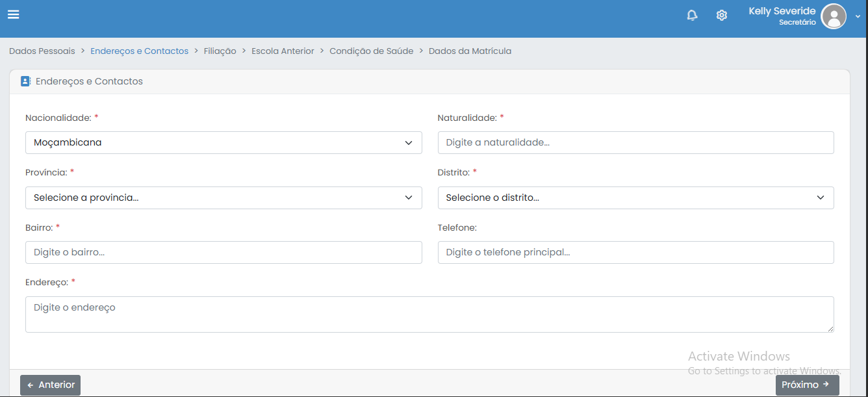Viewport: 868px width, 397px height.
Task: Click into the Bairro input field
Action: point(223,252)
